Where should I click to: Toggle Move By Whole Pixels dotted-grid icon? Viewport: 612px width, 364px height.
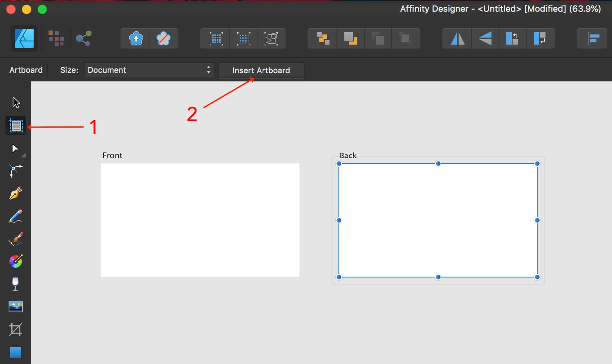243,38
